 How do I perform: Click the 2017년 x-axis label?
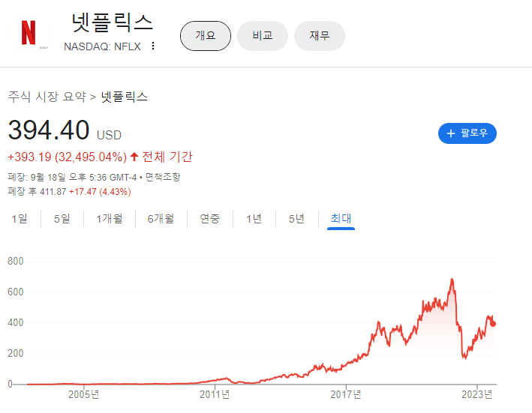(346, 394)
